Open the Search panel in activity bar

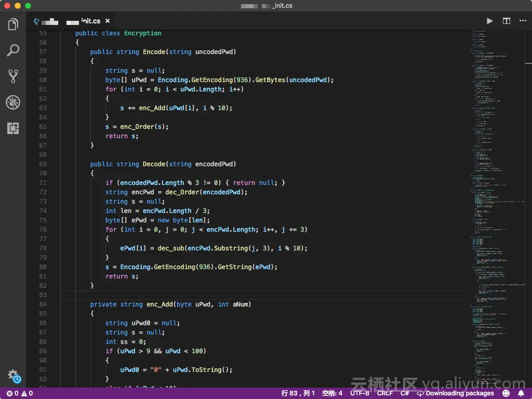13,50
